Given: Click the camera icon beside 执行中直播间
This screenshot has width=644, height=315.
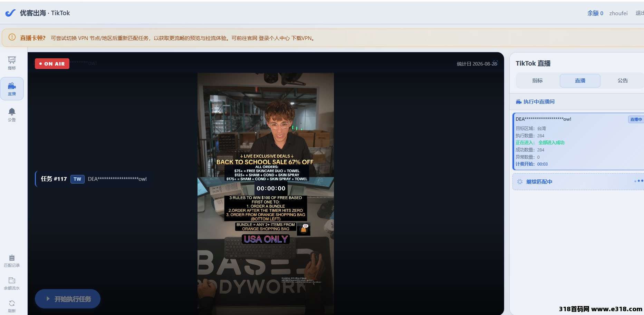Looking at the screenshot, I should [519, 102].
